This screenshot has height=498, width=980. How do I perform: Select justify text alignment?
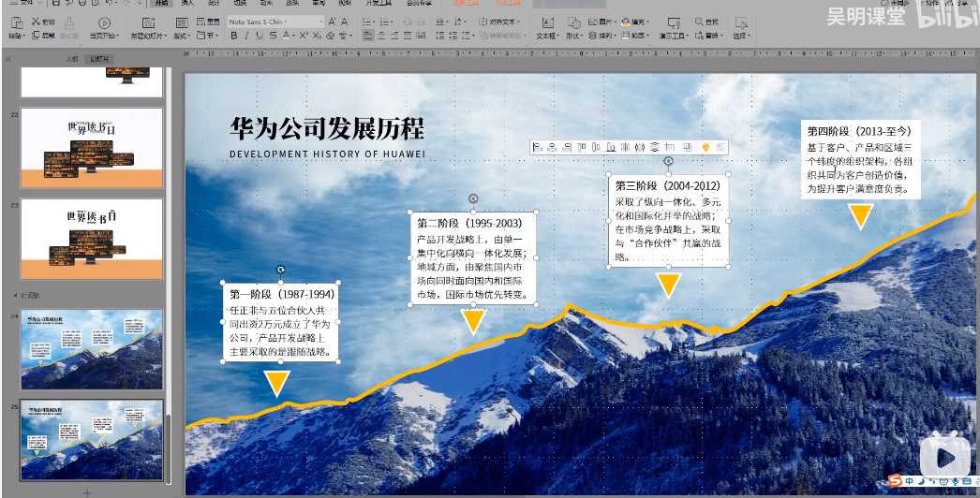pyautogui.click(x=408, y=36)
